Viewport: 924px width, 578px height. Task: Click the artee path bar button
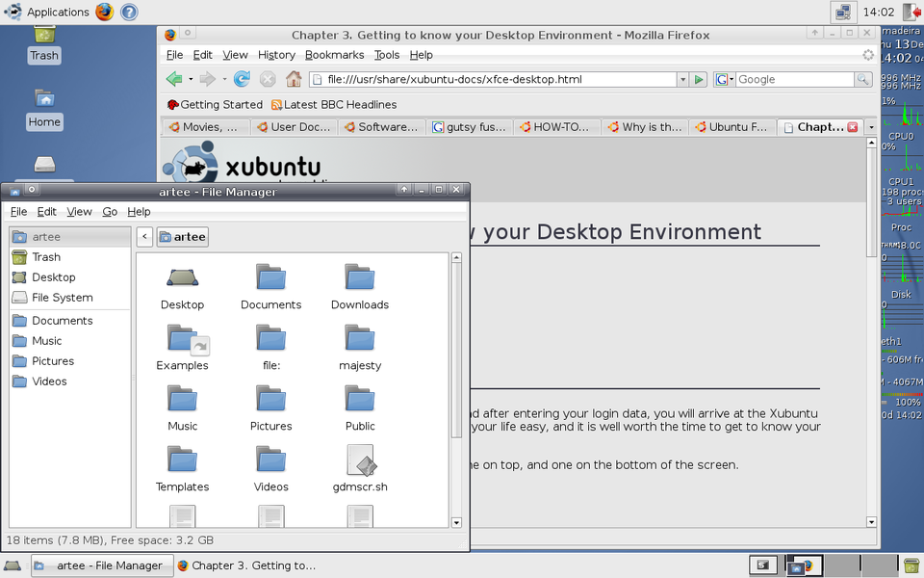tap(182, 237)
